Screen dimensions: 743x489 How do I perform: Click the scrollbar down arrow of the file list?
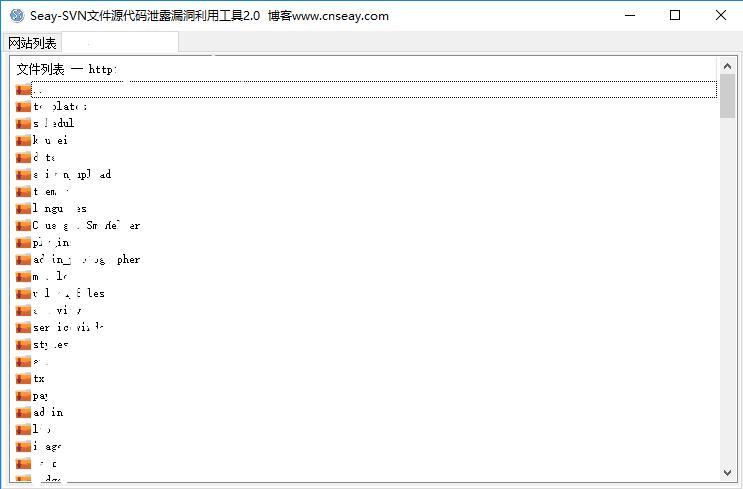727,472
